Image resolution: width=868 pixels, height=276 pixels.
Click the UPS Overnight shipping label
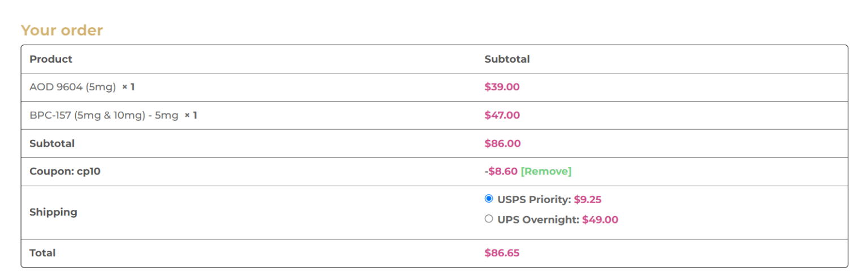coord(538,220)
